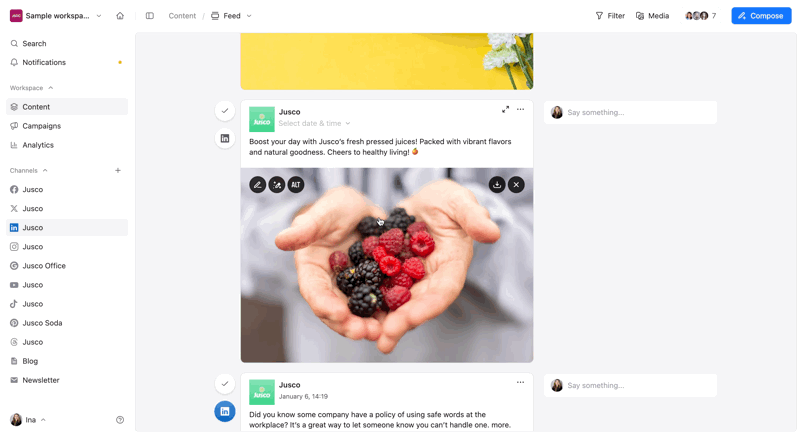This screenshot has height=435, width=800.
Task: Open the Filter button
Action: click(x=610, y=16)
